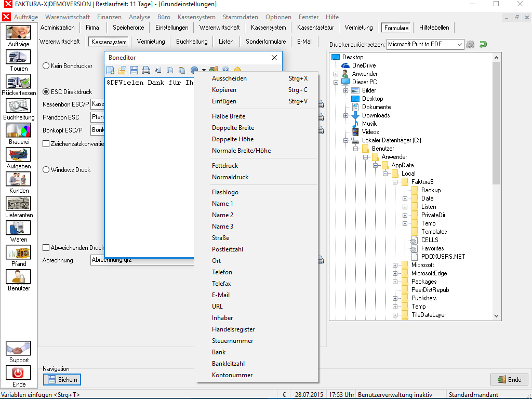Click the floppy-disk save icon in Boneditor
This screenshot has height=399, width=532.
[134, 70]
